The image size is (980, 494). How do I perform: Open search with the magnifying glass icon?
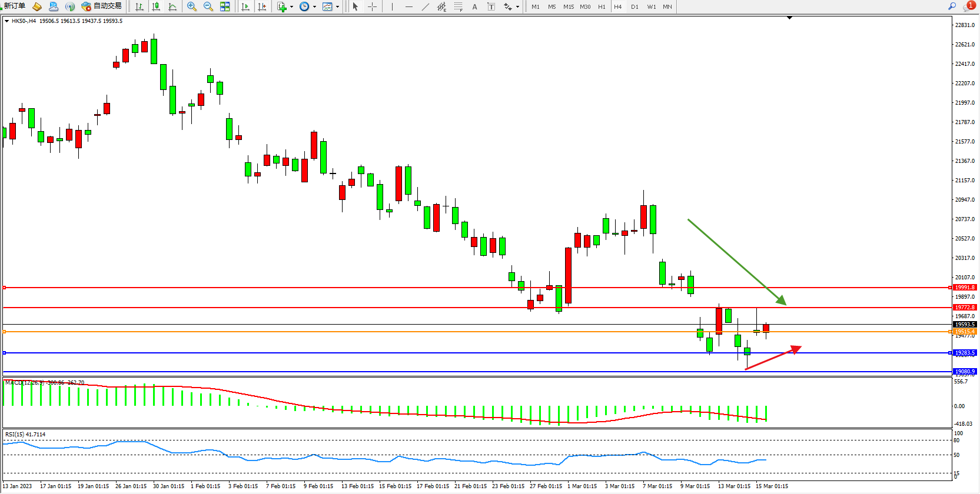tap(952, 6)
